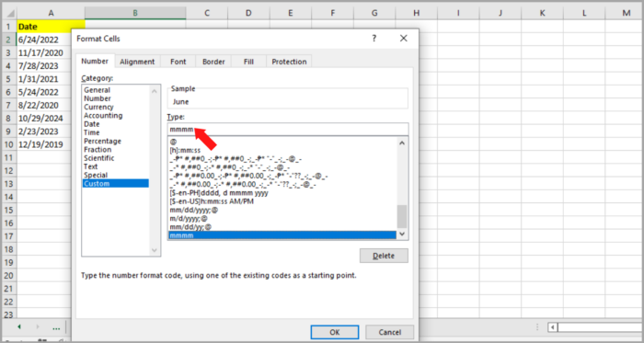
Task: Click the Type input field
Action: tap(288, 129)
